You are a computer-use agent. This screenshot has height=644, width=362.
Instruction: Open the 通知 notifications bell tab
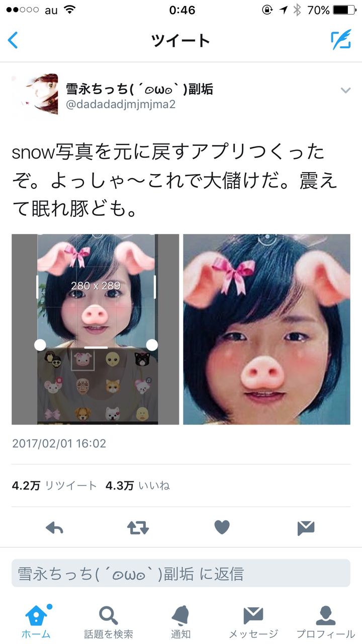click(x=180, y=621)
